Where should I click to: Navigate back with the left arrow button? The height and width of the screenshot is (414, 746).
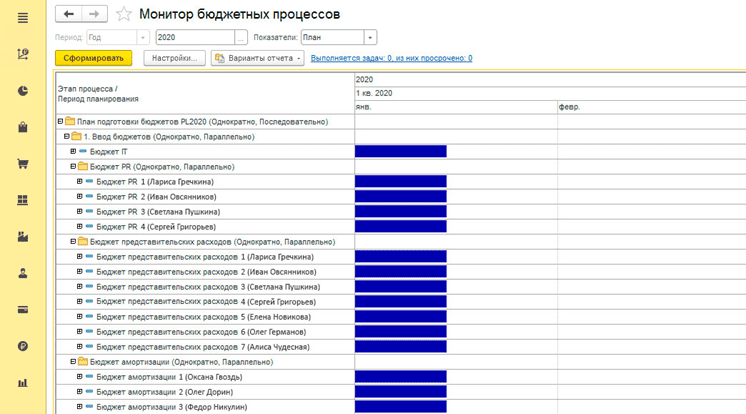tap(69, 14)
